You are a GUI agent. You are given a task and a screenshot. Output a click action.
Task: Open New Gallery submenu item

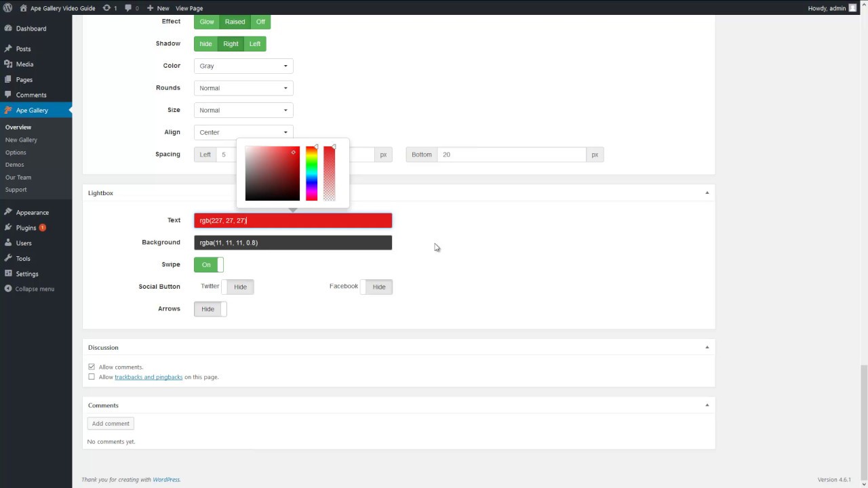pos(21,140)
